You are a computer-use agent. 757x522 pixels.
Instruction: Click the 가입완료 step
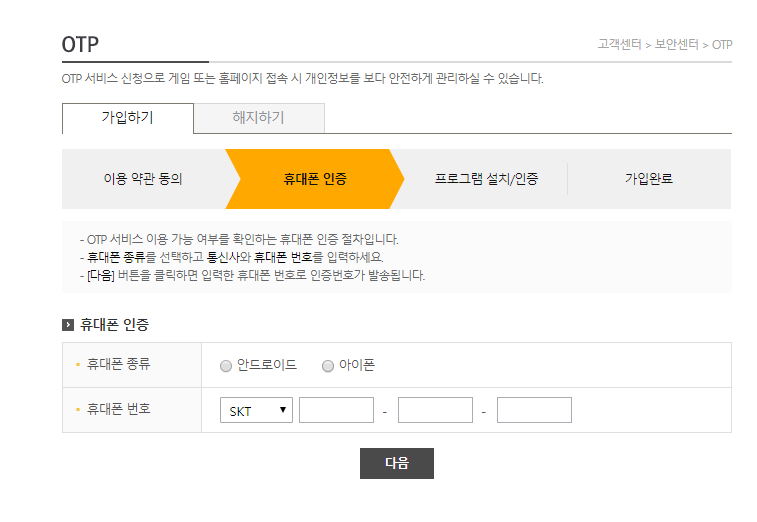649,179
